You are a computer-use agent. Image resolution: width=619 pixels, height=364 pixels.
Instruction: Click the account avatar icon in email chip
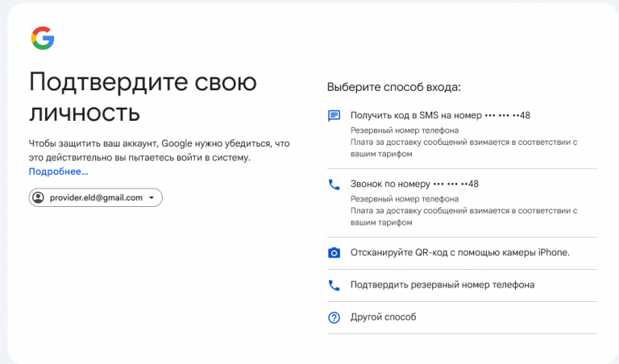coord(39,197)
